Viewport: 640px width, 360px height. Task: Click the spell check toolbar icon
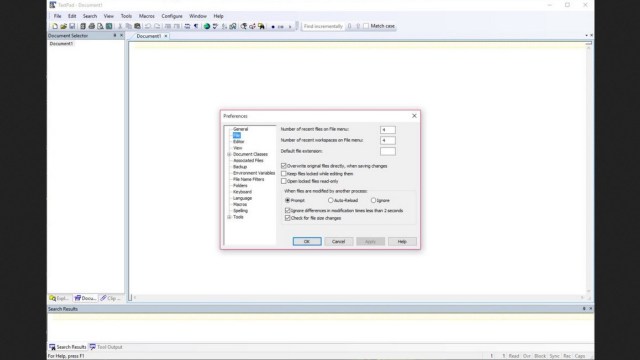tap(215, 26)
